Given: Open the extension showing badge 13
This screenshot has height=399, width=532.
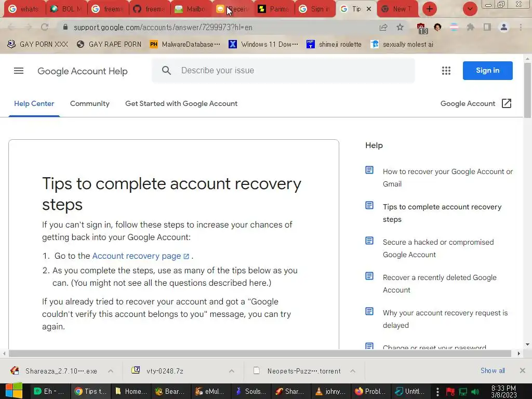Looking at the screenshot, I should click(x=421, y=28).
